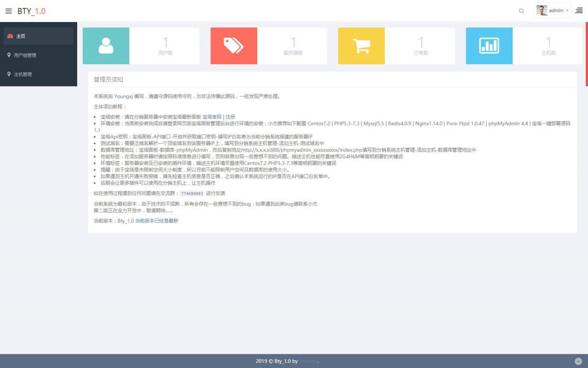Click the 主页 sidebar entry
This screenshot has height=368, width=588.
point(21,36)
